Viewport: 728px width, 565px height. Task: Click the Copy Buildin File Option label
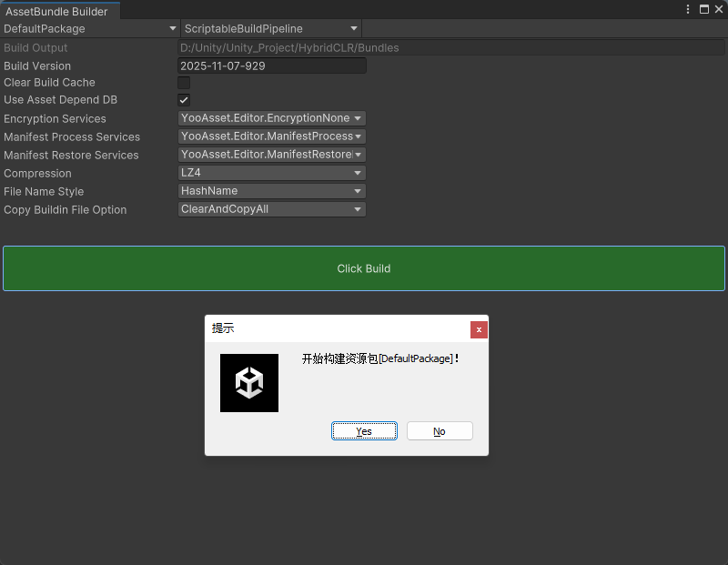[65, 210]
